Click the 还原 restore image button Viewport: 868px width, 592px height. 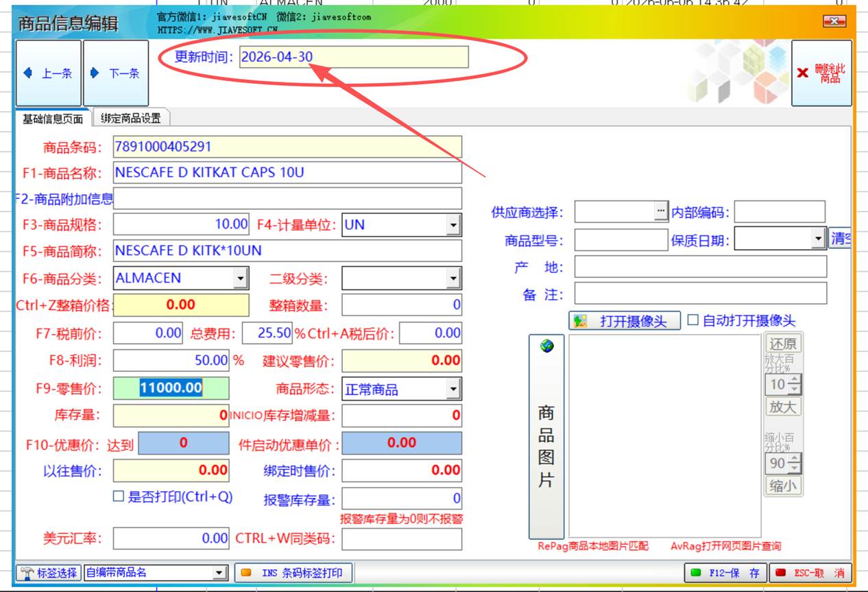(x=783, y=344)
